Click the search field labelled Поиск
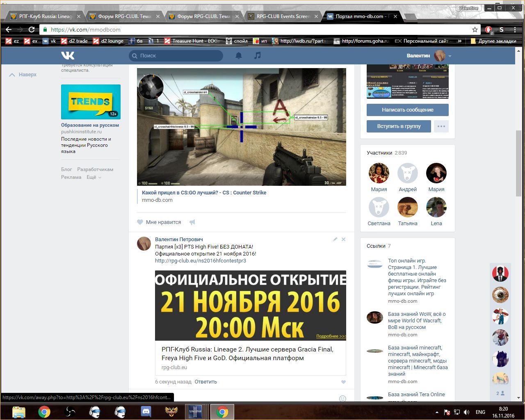The height and width of the screenshot is (420, 525). [176, 56]
